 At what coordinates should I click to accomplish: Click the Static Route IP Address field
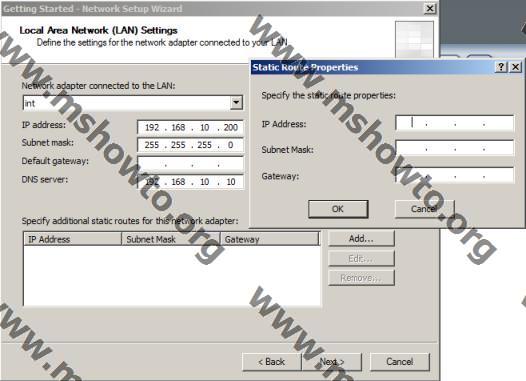pyautogui.click(x=455, y=123)
